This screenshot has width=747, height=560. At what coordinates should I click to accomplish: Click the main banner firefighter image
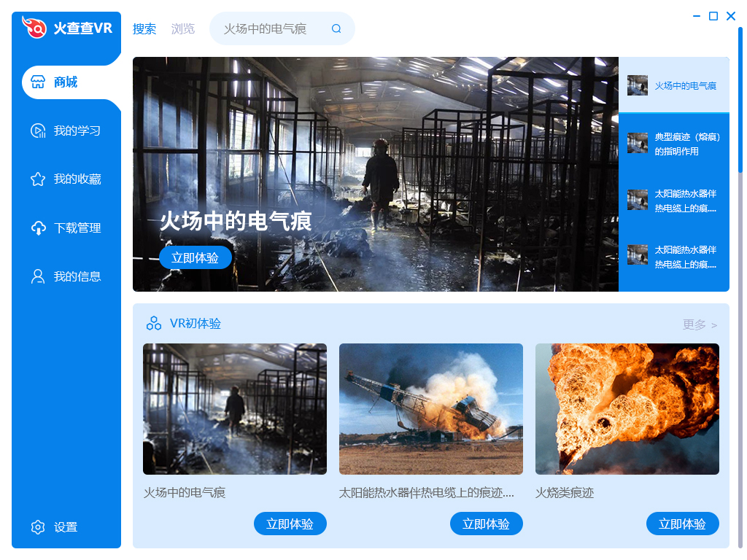click(376, 174)
